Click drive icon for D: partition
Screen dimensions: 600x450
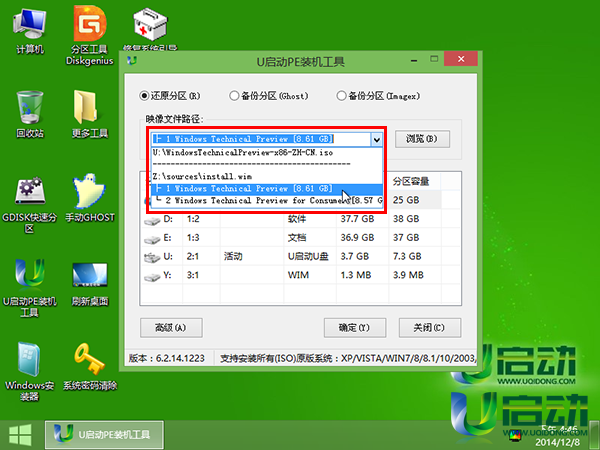[x=152, y=221]
